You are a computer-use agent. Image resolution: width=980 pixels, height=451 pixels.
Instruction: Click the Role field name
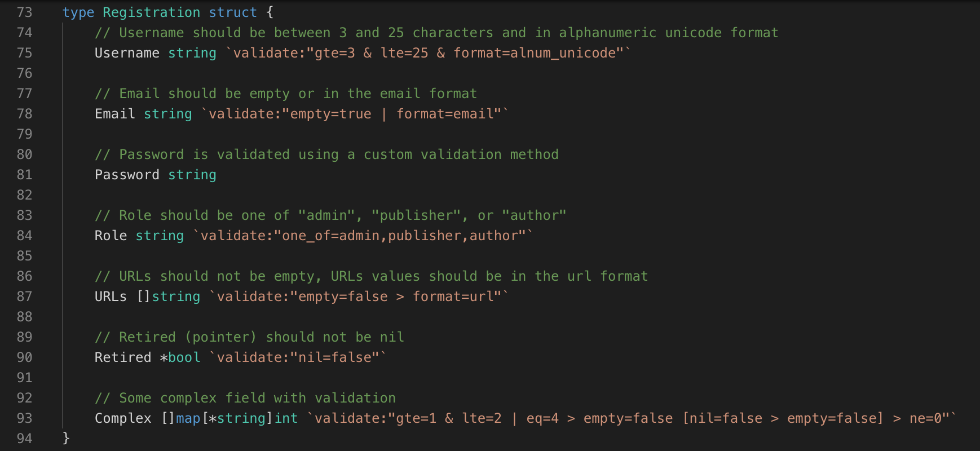[x=111, y=236]
